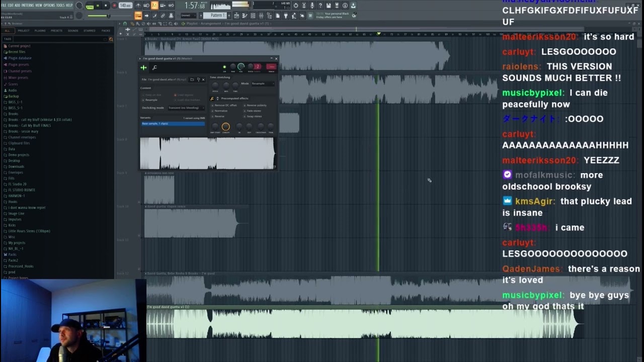Click the sampler VOL knob
Image resolution: width=644 pixels, height=362 pixels.
tap(241, 67)
